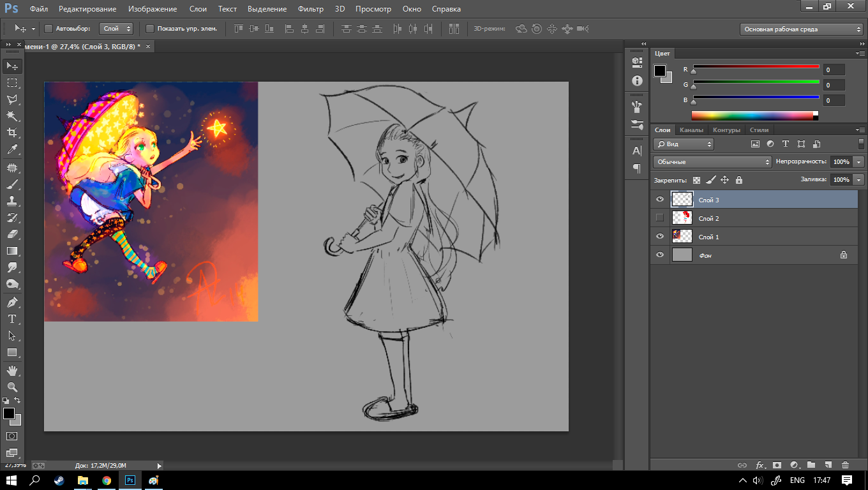Viewport: 868px width, 490px height.
Task: Enable the Автовыбор checkbox
Action: (x=48, y=29)
